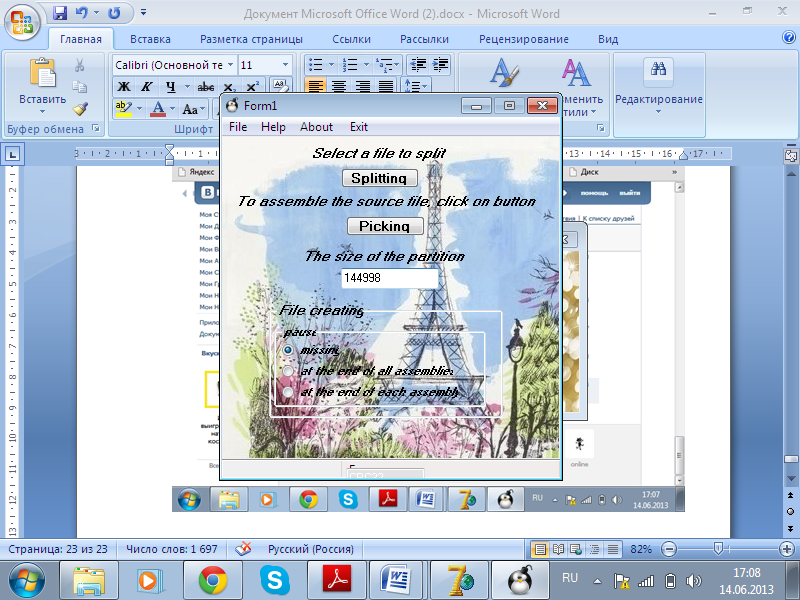Screen dimensions: 800x600
Task: Increase paragraph indent
Action: [440, 65]
